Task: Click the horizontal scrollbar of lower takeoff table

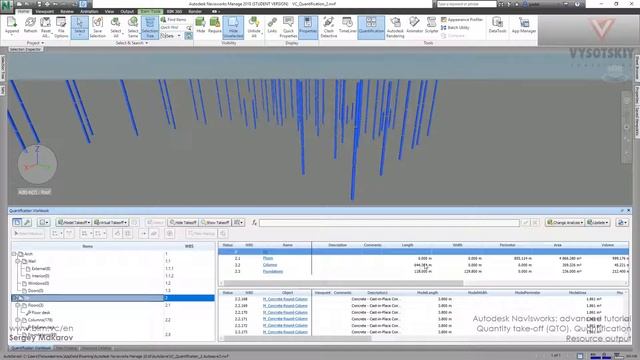Action: pos(297,338)
